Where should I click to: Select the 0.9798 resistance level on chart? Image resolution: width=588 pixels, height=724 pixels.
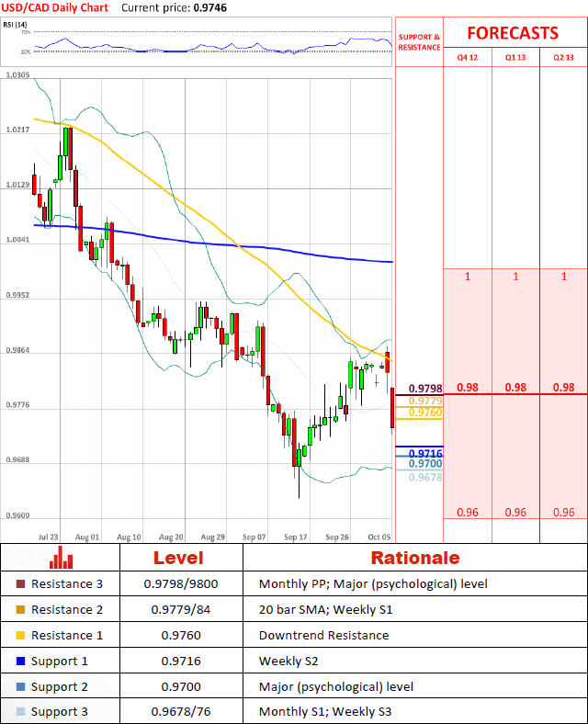click(x=424, y=389)
